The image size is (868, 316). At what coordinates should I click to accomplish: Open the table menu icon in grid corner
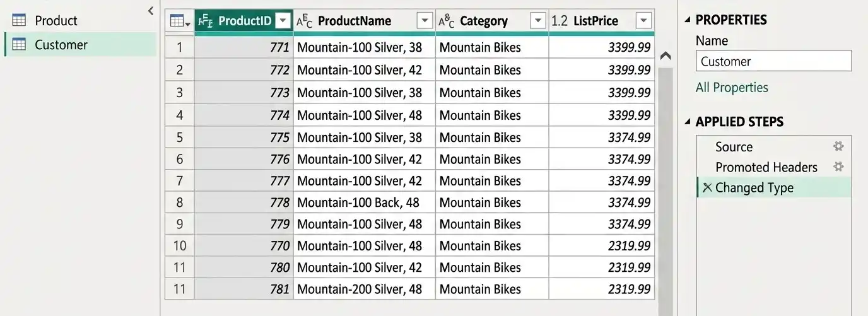(180, 21)
